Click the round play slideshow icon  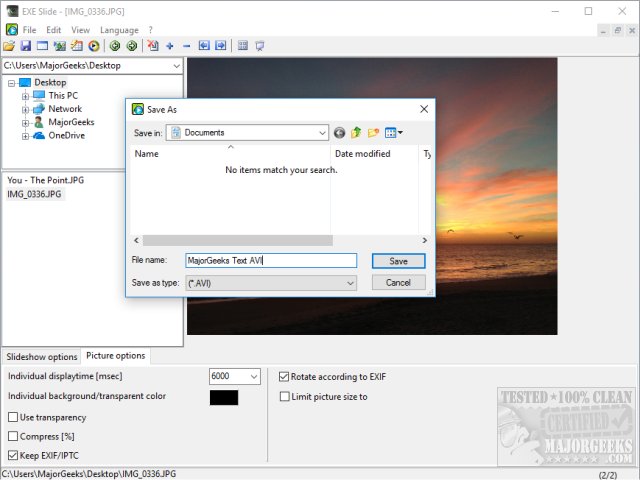(x=94, y=46)
